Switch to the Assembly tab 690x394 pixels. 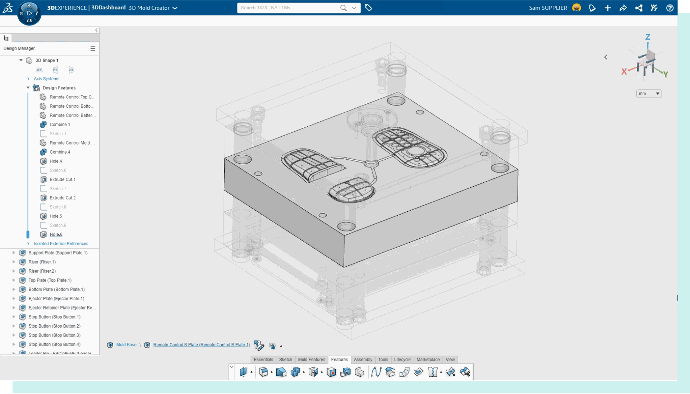[x=363, y=360]
